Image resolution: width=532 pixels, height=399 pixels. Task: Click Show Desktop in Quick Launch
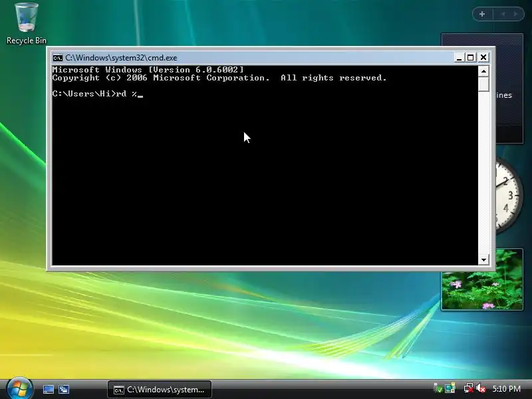click(x=48, y=389)
